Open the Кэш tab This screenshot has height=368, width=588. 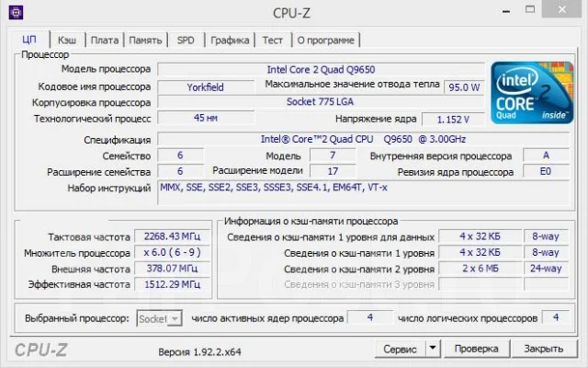(x=67, y=40)
